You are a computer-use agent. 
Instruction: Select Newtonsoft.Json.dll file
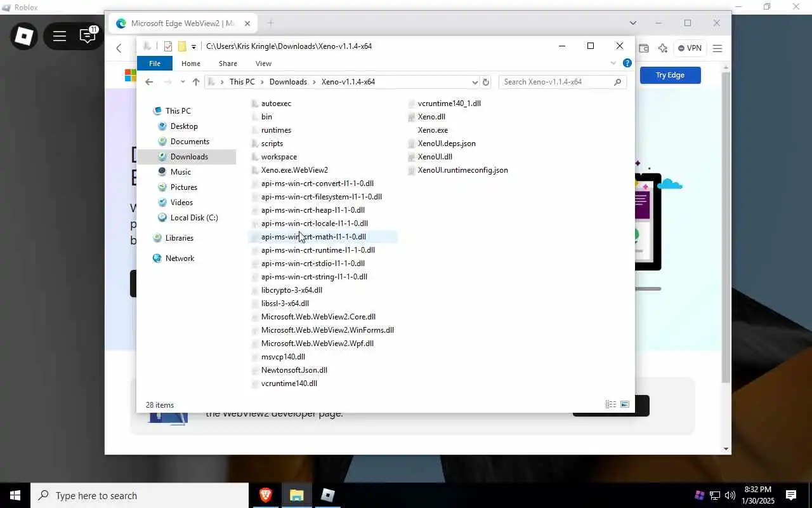(294, 370)
